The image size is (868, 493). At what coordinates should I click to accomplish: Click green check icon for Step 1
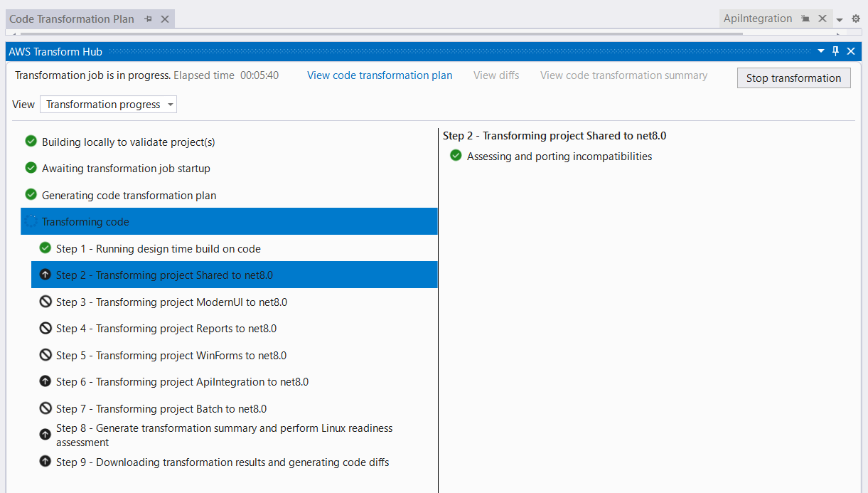[x=45, y=248]
